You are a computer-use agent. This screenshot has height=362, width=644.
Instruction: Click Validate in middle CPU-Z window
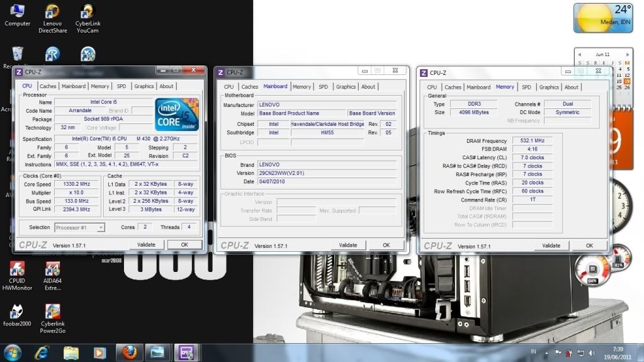pyautogui.click(x=348, y=245)
